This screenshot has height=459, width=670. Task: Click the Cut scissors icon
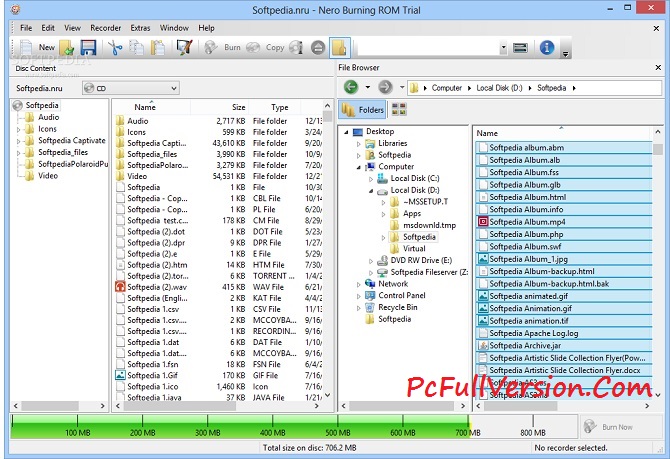pyautogui.click(x=115, y=47)
